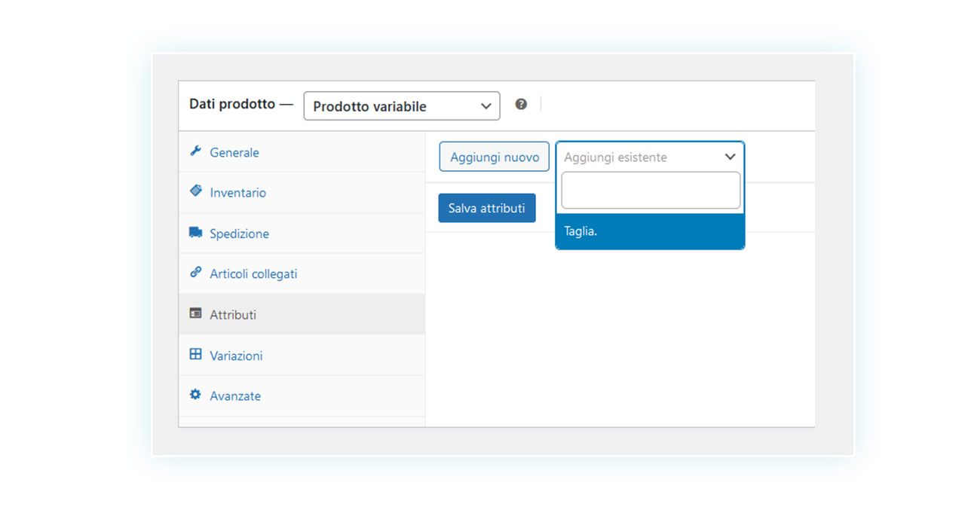The image size is (980, 513).
Task: Click the tag icon beside Inventario
Action: (195, 191)
